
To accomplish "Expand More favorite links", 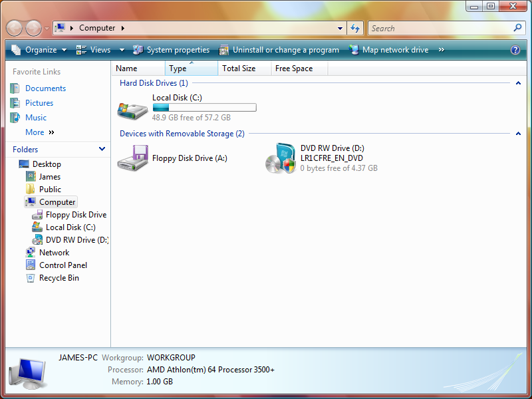I will coord(40,132).
